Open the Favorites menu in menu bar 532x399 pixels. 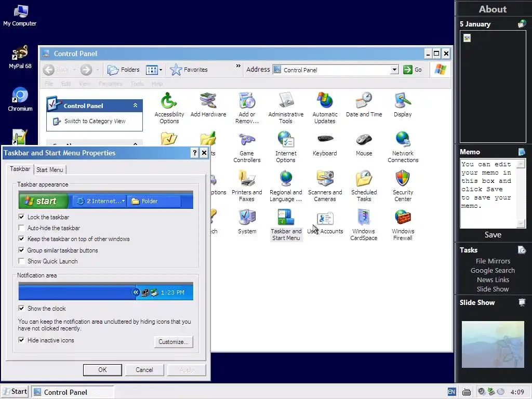click(111, 84)
